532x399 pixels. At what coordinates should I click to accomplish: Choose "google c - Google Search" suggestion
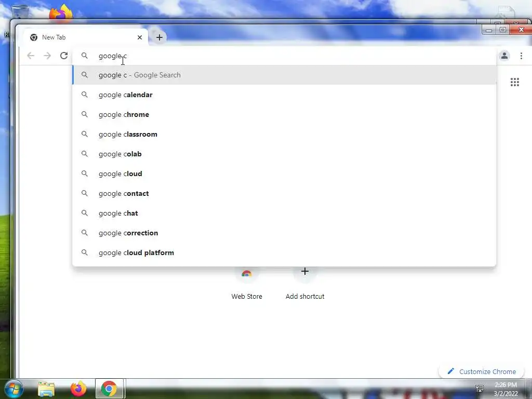point(284,75)
